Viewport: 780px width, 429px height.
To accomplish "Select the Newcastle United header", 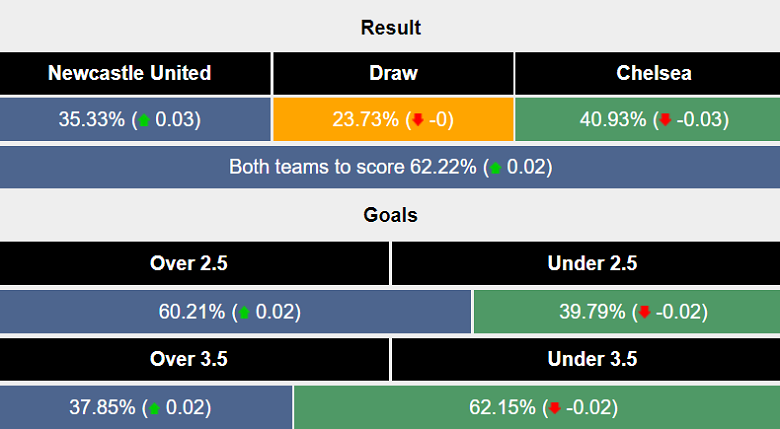I will [130, 73].
